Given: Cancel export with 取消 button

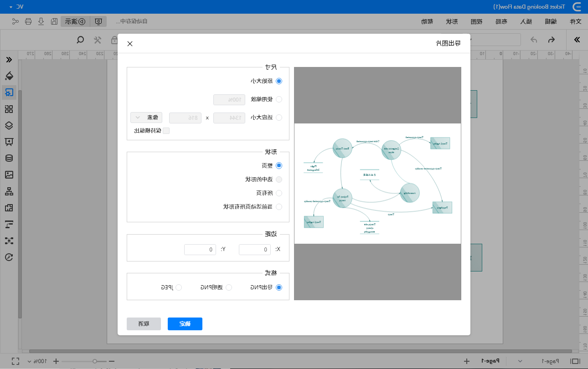Looking at the screenshot, I should pos(144,324).
